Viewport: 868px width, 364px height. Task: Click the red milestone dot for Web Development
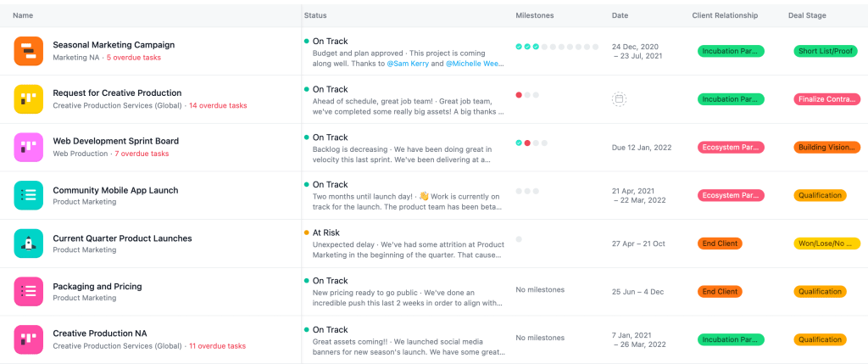pyautogui.click(x=527, y=143)
